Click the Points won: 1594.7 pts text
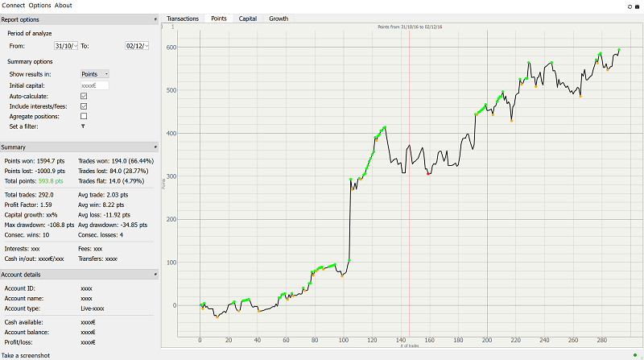The width and height of the screenshot is (644, 360). point(35,161)
